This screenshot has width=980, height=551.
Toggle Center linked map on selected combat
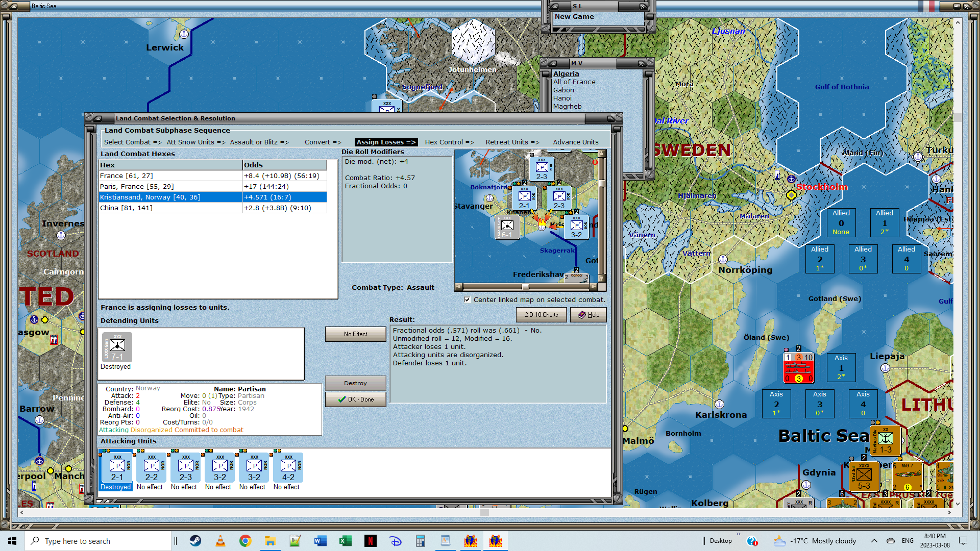(467, 299)
